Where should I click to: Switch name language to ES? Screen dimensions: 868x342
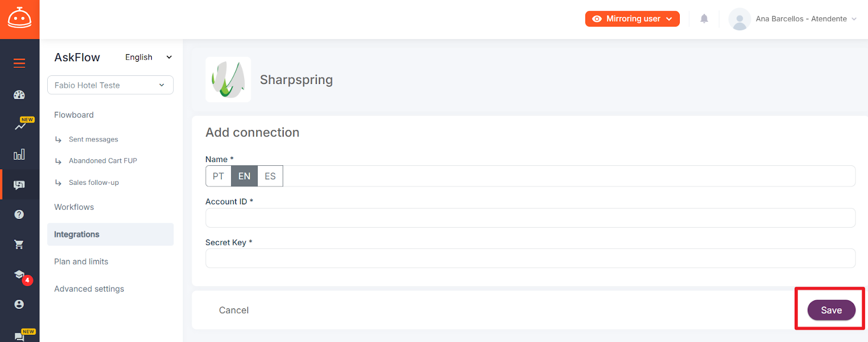(270, 176)
